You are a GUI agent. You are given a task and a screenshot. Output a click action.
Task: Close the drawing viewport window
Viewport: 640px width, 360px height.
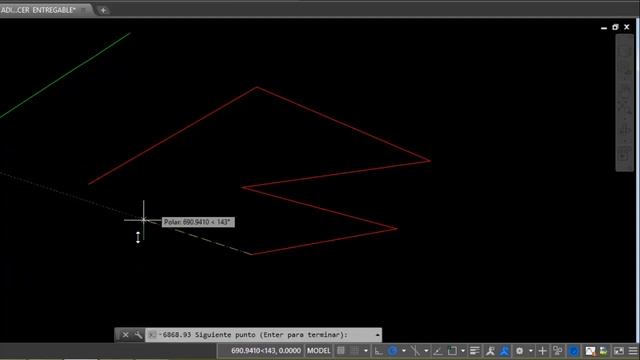click(627, 27)
